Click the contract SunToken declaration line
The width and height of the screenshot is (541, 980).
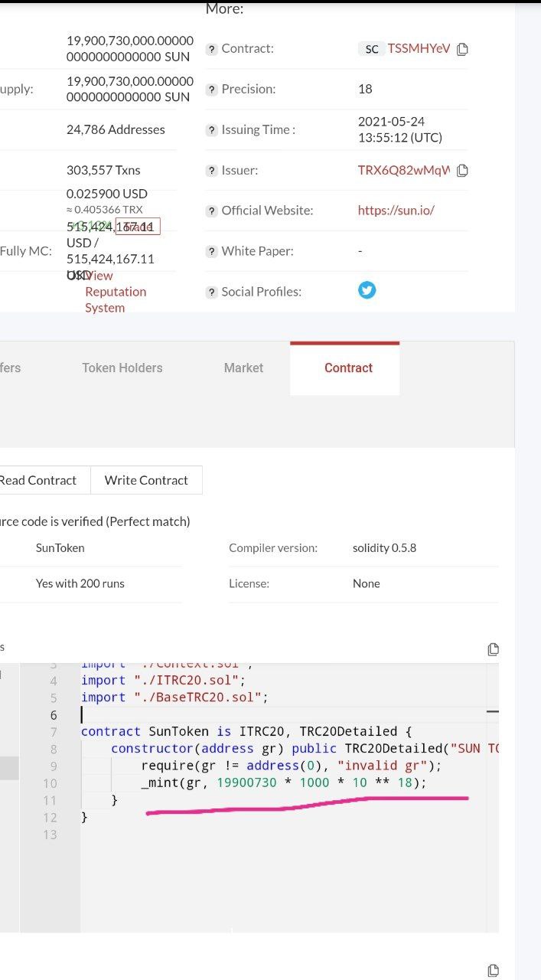(x=246, y=731)
